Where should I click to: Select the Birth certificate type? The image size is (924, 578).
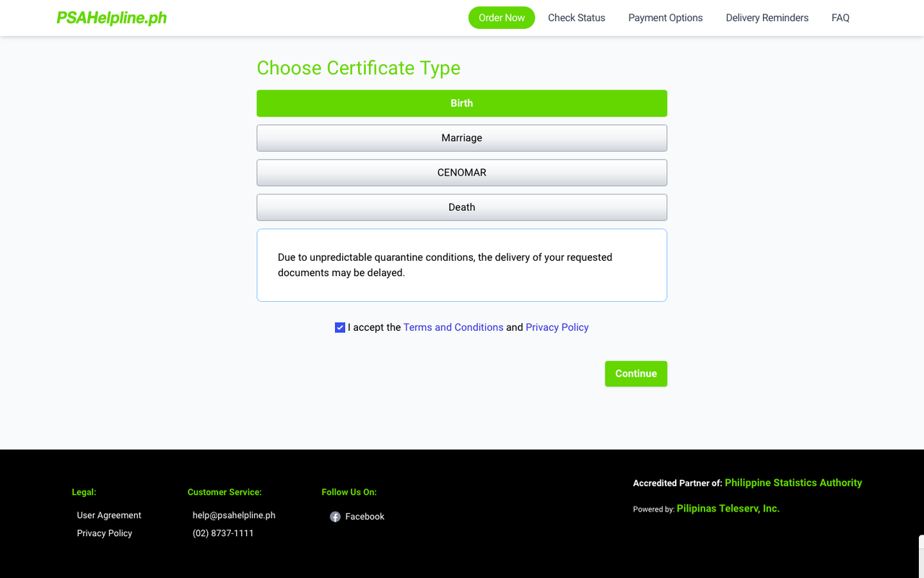click(462, 103)
